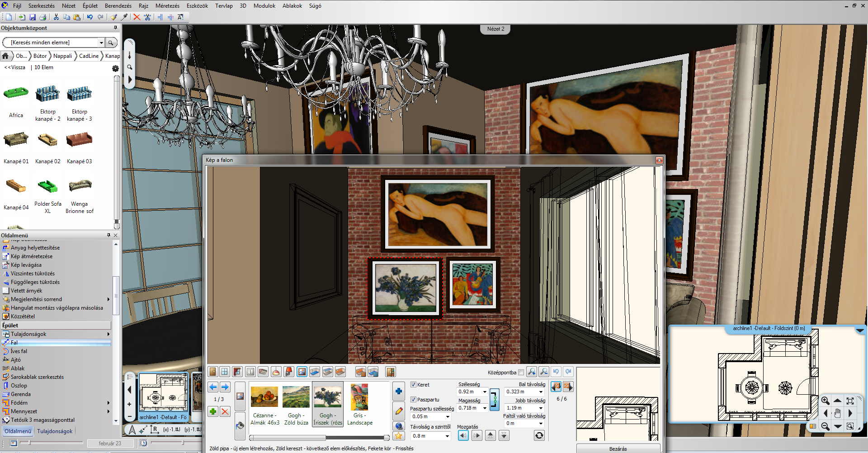Click the refresh circular arrows button
The height and width of the screenshot is (453, 868).
point(539,435)
